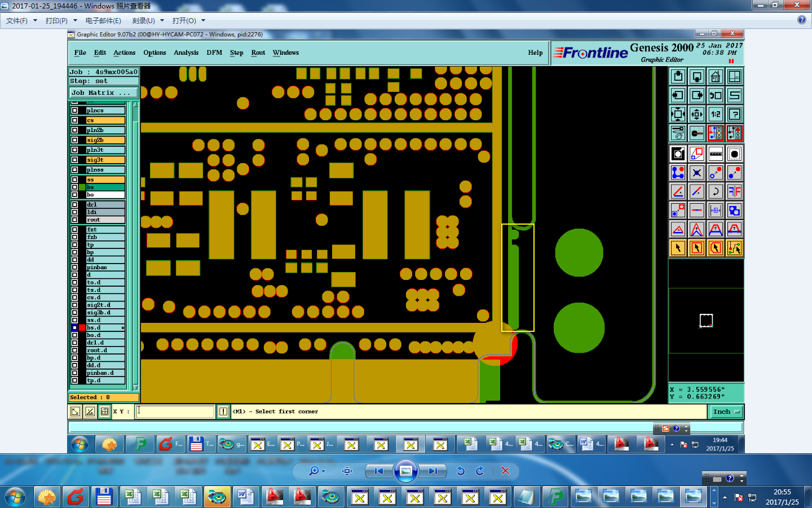Click the next image button in viewer

pyautogui.click(x=433, y=471)
